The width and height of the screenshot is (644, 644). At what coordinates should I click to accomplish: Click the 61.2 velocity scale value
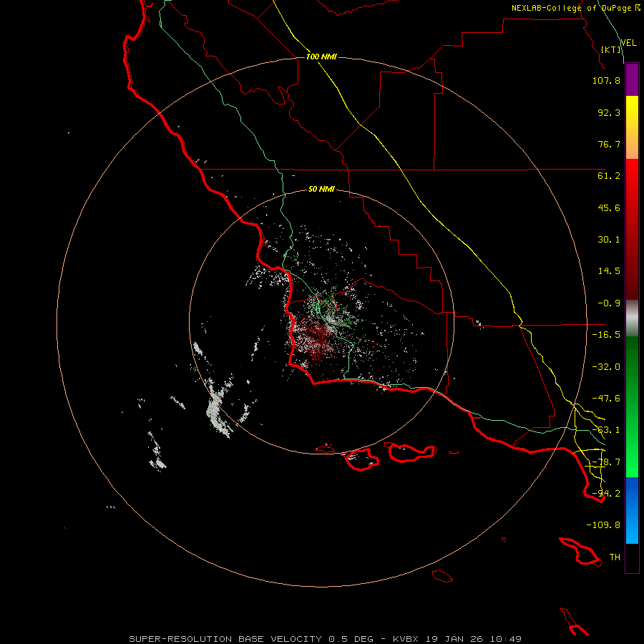coord(609,176)
